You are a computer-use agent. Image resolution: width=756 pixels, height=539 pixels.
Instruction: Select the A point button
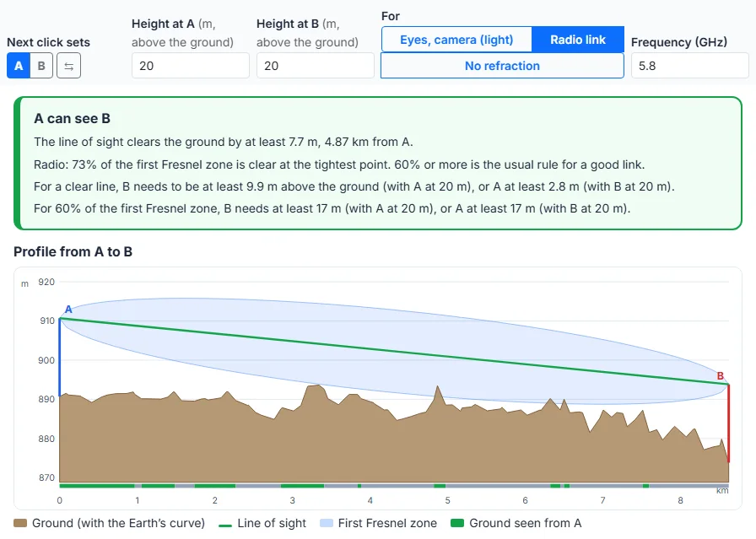click(x=19, y=66)
